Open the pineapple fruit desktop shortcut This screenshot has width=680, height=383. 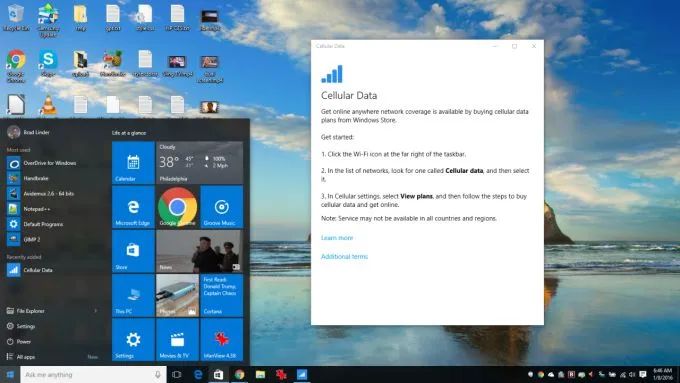click(x=113, y=63)
